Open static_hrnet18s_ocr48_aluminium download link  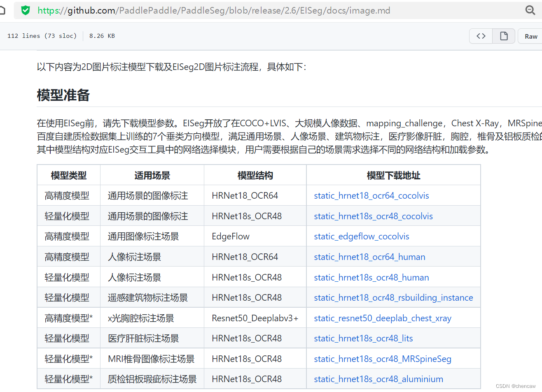point(378,379)
